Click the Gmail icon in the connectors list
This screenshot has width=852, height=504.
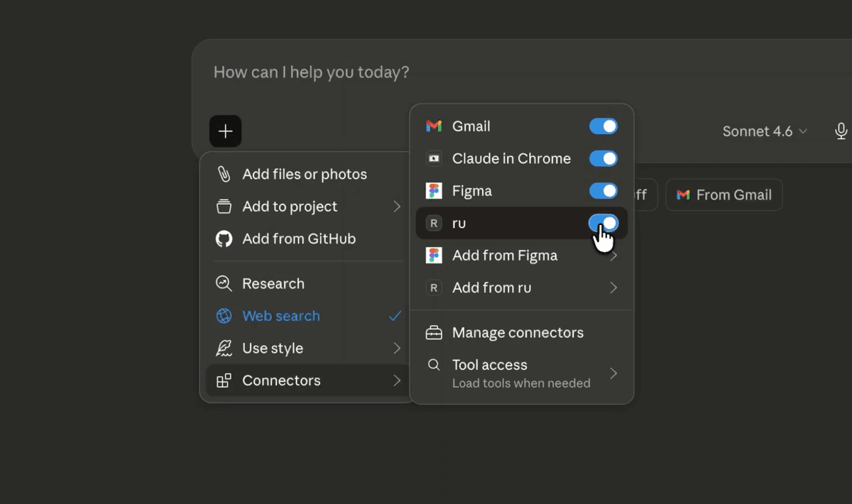433,126
